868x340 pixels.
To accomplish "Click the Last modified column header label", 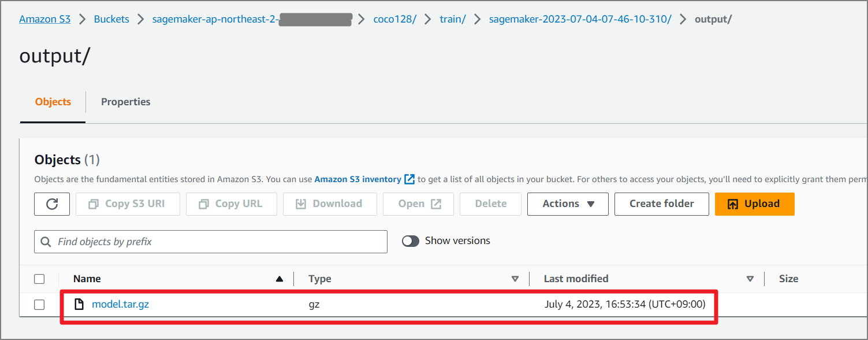I will pyautogui.click(x=576, y=279).
